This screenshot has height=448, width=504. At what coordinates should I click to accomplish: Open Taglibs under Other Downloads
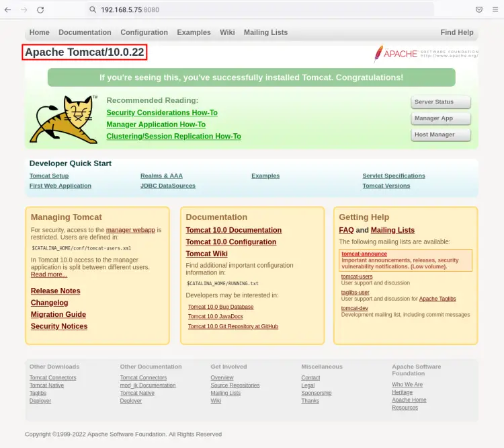click(x=38, y=393)
